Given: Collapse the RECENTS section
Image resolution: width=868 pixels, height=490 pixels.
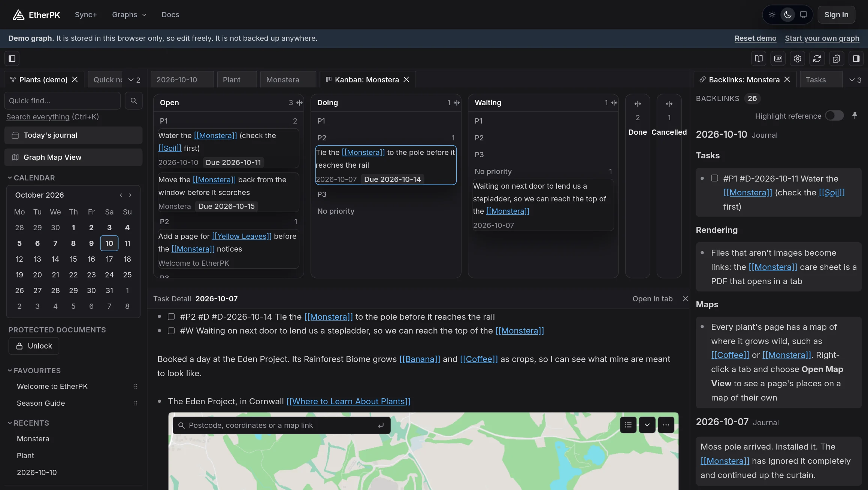Looking at the screenshot, I should coord(28,423).
